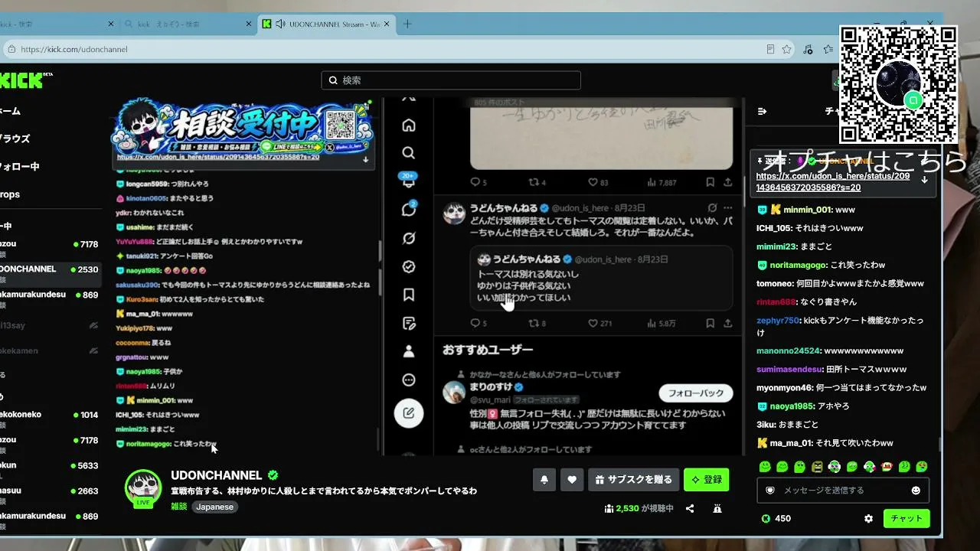The height and width of the screenshot is (551, 980).
Task: Gift subs with サブスクを贈る button
Action: (633, 480)
